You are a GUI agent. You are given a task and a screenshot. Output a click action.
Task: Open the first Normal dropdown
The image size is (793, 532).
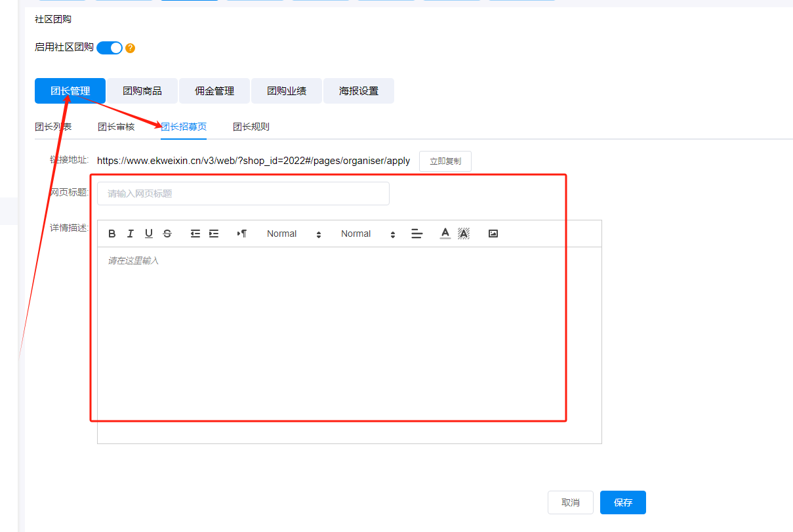click(x=293, y=234)
